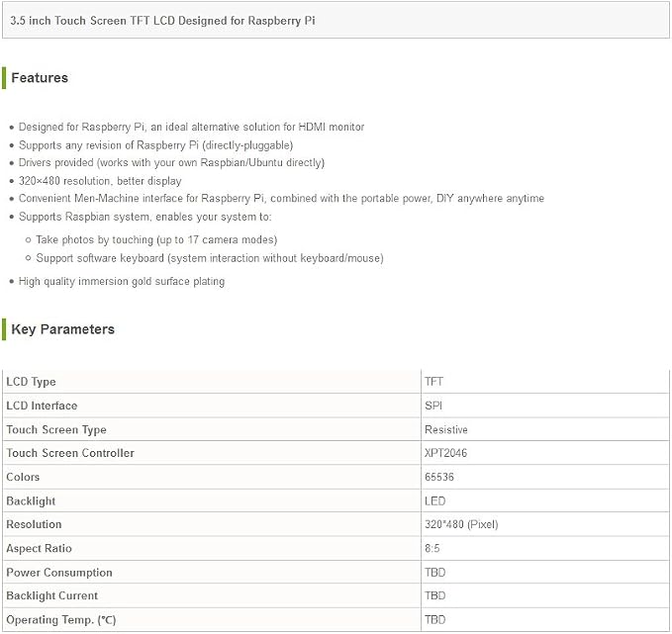Click the software keyboard sub-bullet
This screenshot has height=634, width=672.
[x=210, y=258]
